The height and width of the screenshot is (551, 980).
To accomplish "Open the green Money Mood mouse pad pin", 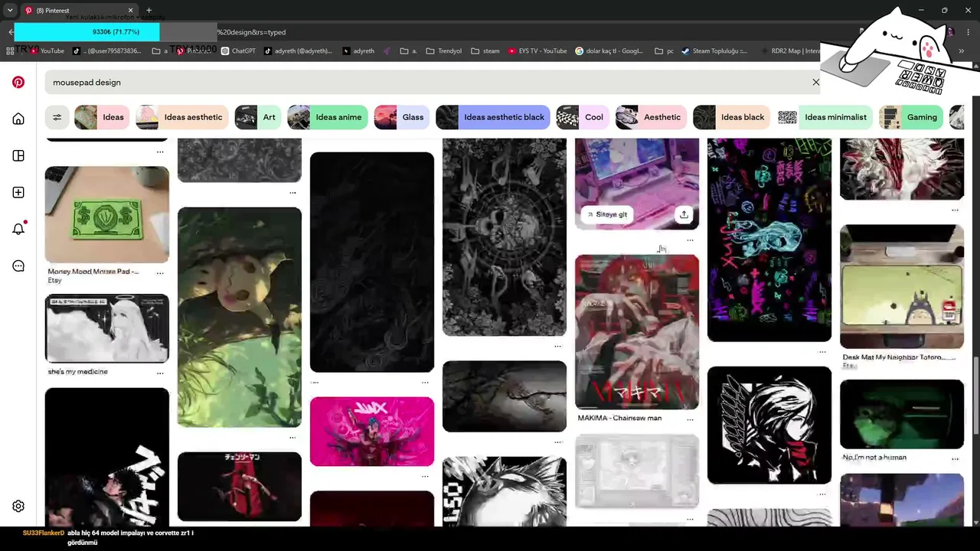I will point(107,215).
